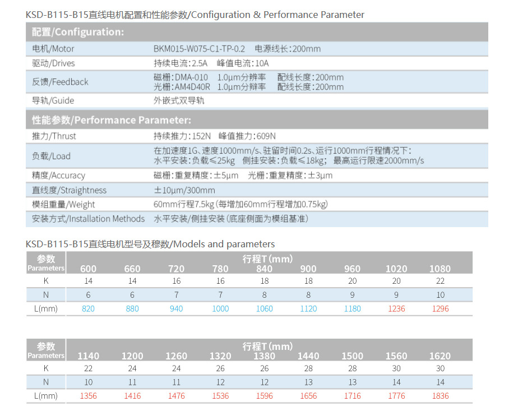The height and width of the screenshot is (406, 532).
Task: Select the text '磁栅:DMA-010'
Action: 181,77
